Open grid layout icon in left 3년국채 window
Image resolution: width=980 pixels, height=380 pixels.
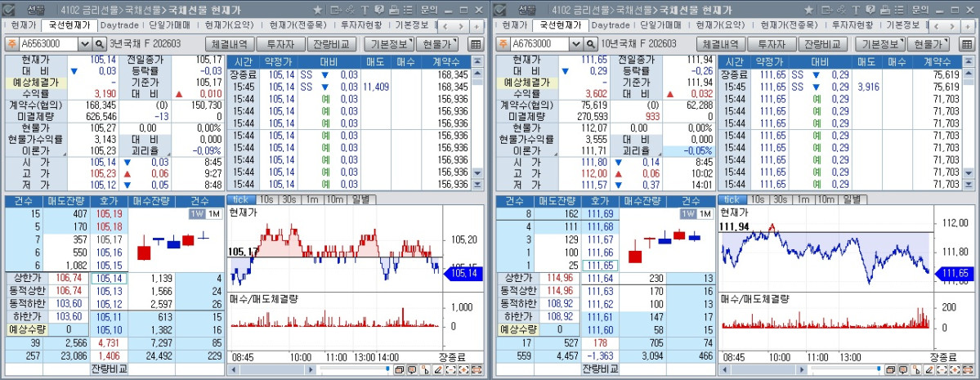476,44
